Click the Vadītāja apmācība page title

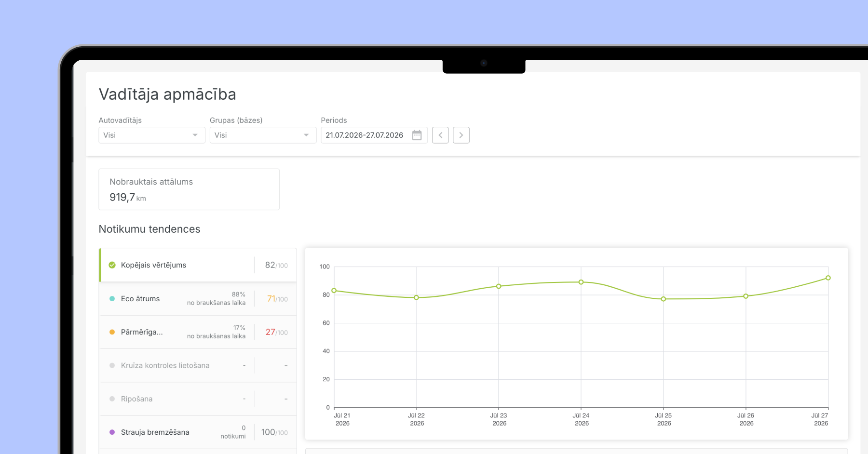pos(167,94)
